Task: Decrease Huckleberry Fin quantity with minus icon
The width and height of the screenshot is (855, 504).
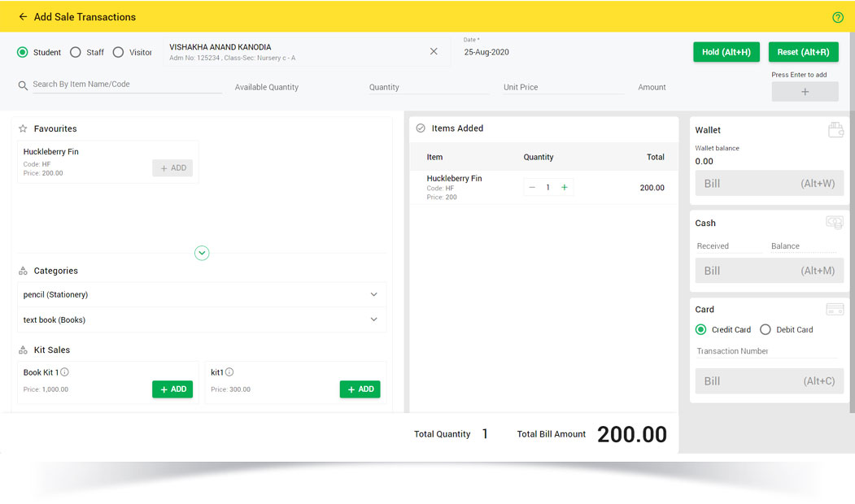Action: [532, 188]
